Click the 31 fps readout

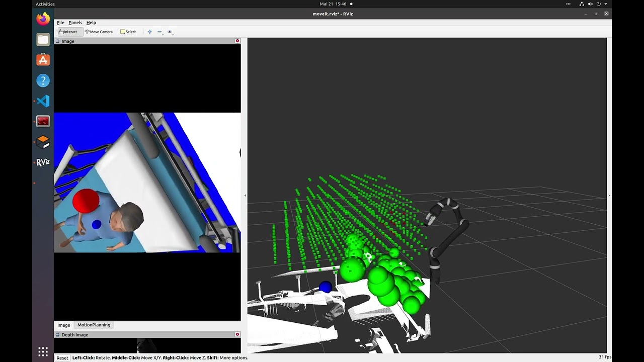(x=605, y=357)
